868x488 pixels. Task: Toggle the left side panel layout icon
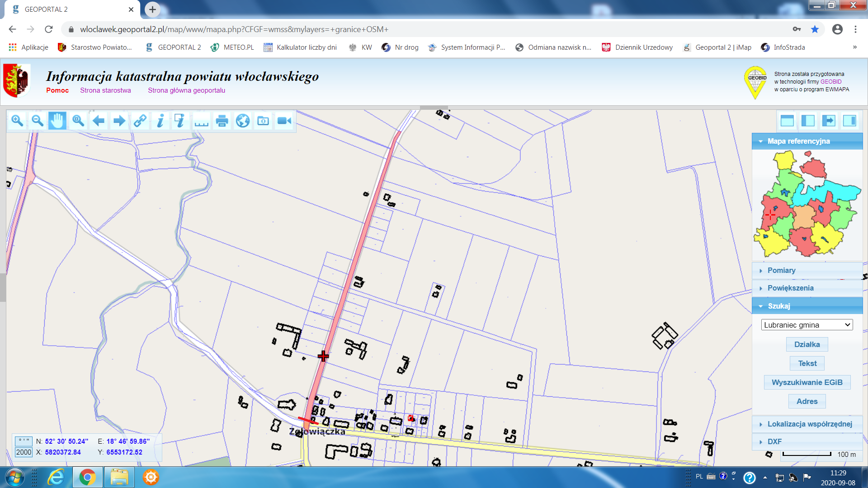point(808,121)
